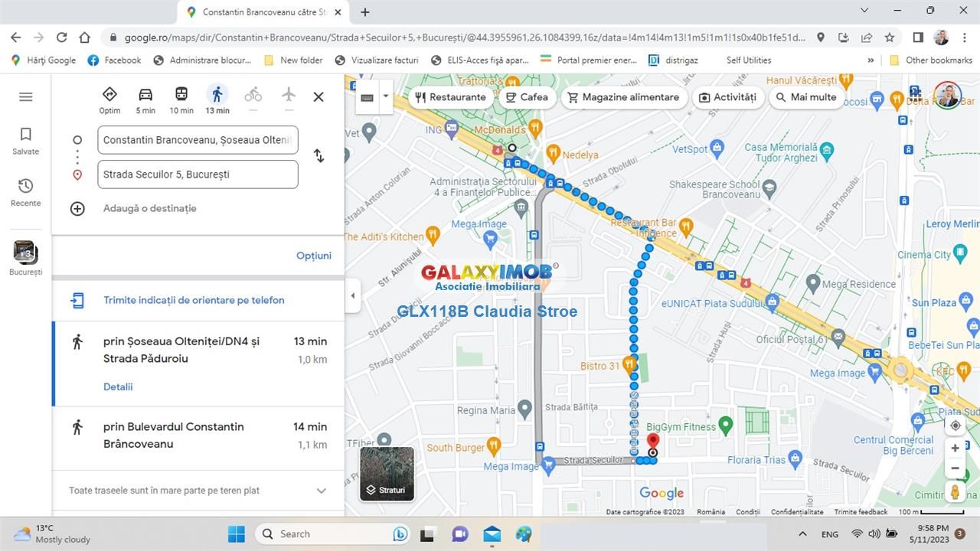The image size is (980, 551).
Task: Show your location on the map
Action: tap(955, 425)
